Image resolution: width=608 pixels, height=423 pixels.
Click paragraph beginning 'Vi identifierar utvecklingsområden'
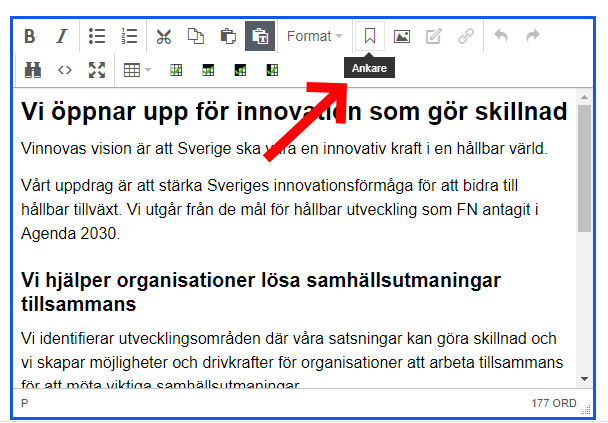click(292, 361)
